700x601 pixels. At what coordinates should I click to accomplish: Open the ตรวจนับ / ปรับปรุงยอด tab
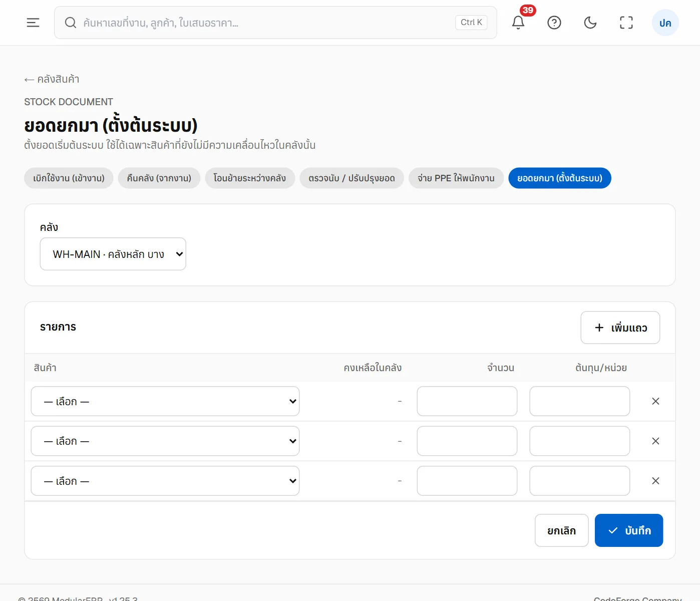pyautogui.click(x=352, y=178)
